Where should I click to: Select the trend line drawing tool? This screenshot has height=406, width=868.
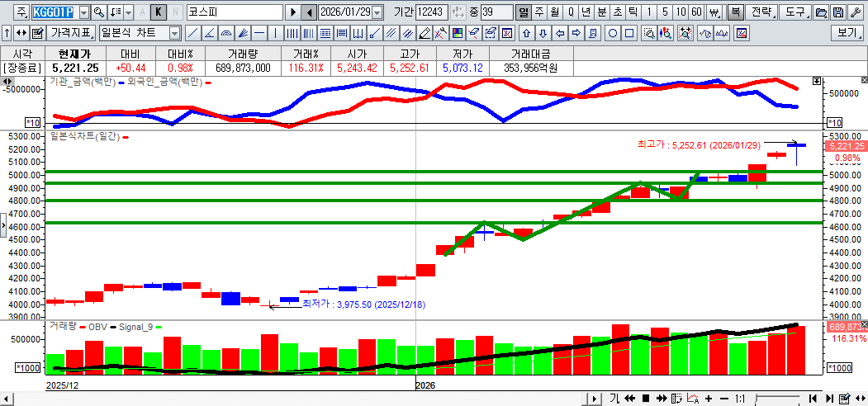click(x=192, y=33)
